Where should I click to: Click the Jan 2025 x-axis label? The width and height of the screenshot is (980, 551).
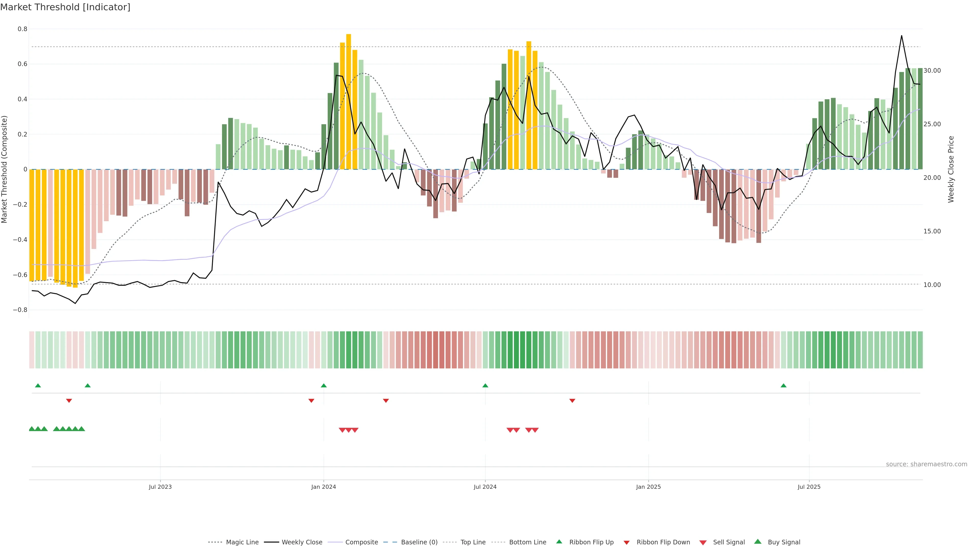(x=648, y=487)
